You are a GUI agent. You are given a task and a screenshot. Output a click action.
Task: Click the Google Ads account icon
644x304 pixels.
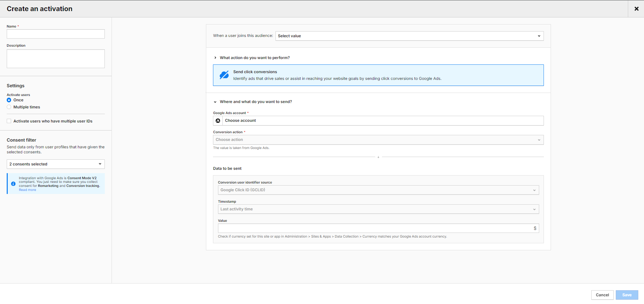218,120
